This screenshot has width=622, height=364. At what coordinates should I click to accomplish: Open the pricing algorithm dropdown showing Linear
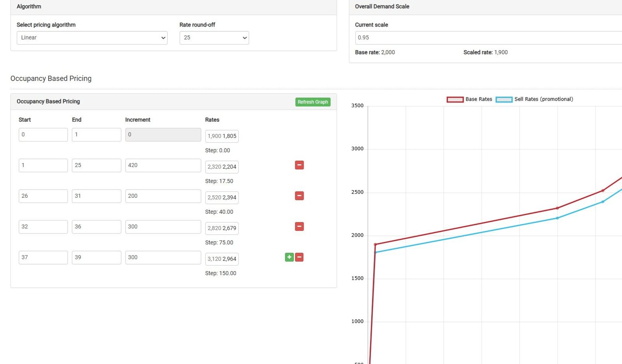(92, 38)
